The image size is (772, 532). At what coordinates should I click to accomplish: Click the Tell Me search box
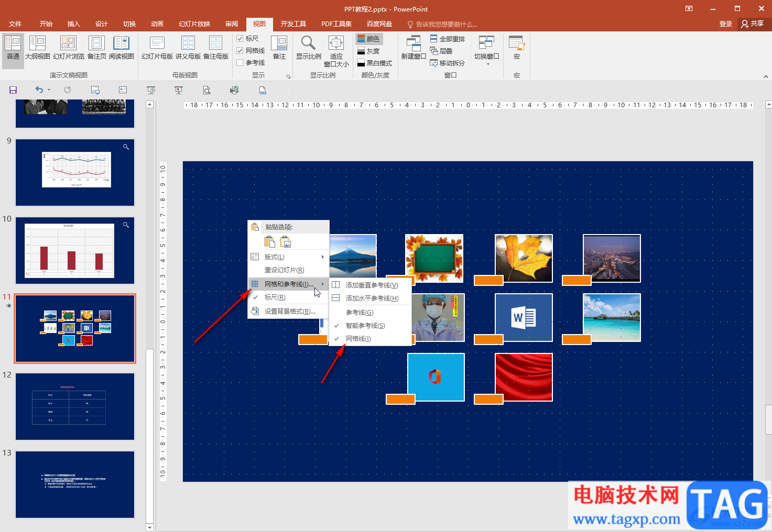tap(443, 25)
